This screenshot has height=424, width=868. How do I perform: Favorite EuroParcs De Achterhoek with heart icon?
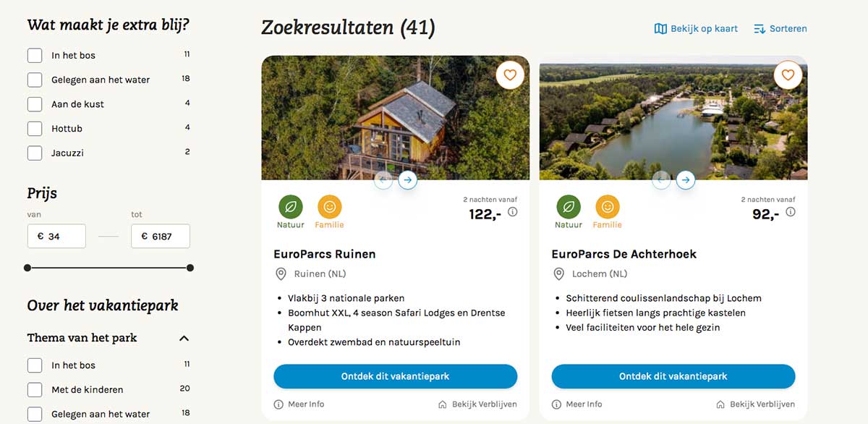click(788, 75)
